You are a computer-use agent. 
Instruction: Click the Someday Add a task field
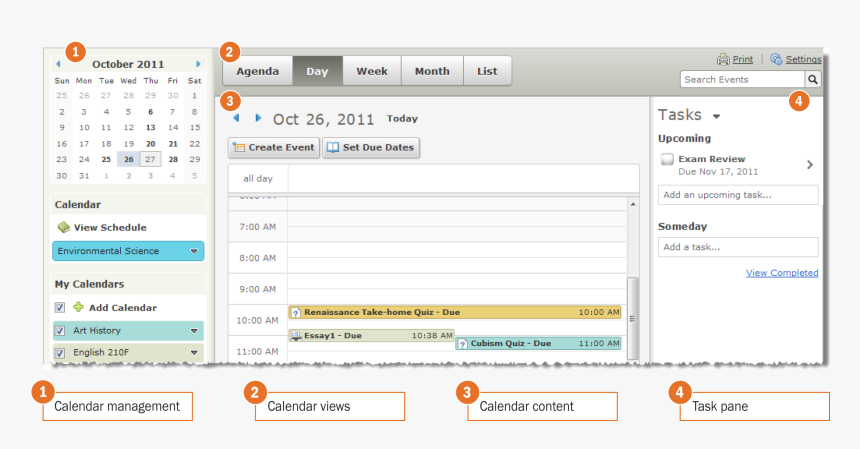[x=738, y=247]
